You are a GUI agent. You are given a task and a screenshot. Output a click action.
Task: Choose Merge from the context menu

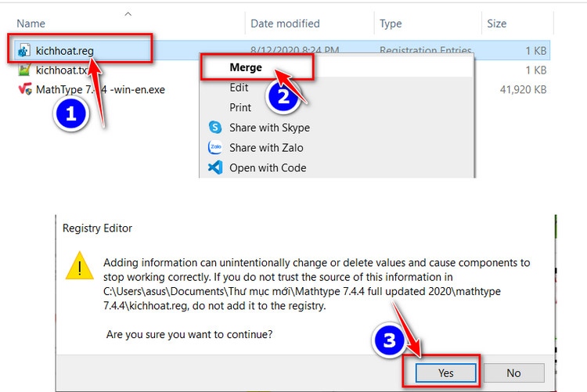click(246, 67)
